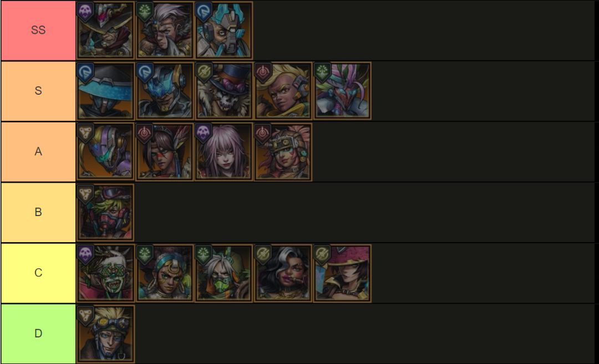Click the top-hat skull hero in S tier
599x364 pixels.
[x=224, y=91]
